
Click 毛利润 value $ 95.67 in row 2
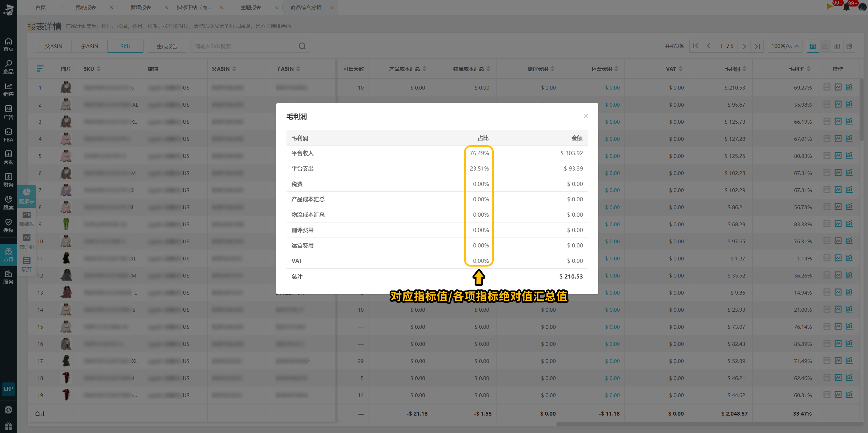coord(736,105)
